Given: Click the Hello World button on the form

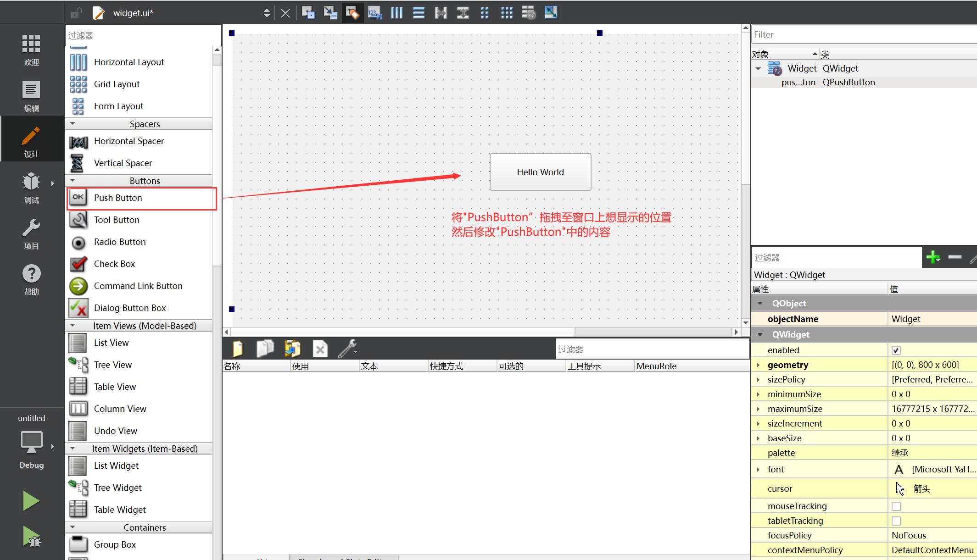Looking at the screenshot, I should [540, 172].
